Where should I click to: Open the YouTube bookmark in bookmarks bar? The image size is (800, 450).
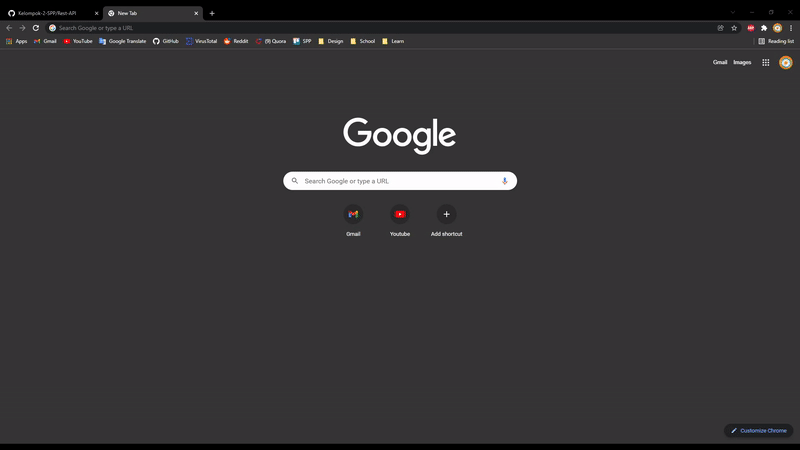click(x=78, y=41)
